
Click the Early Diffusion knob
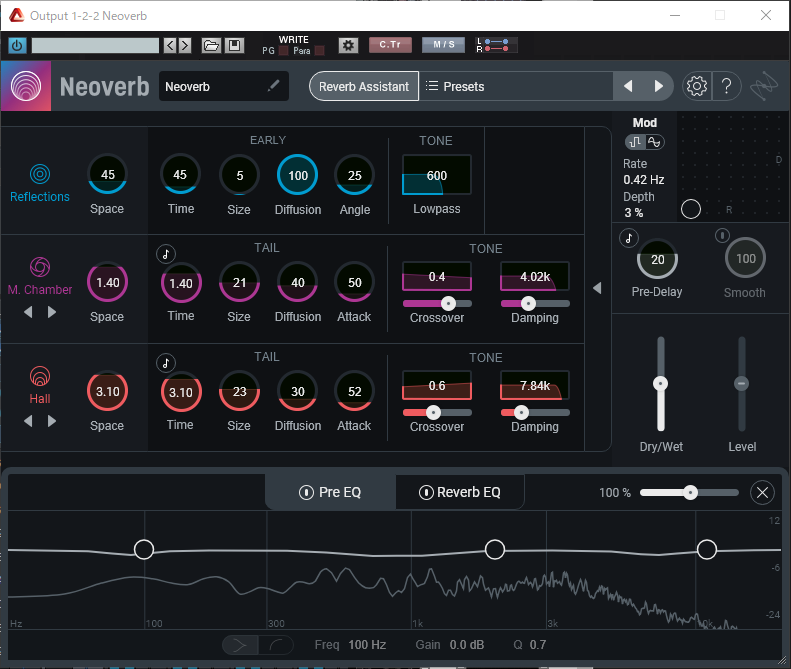(298, 175)
